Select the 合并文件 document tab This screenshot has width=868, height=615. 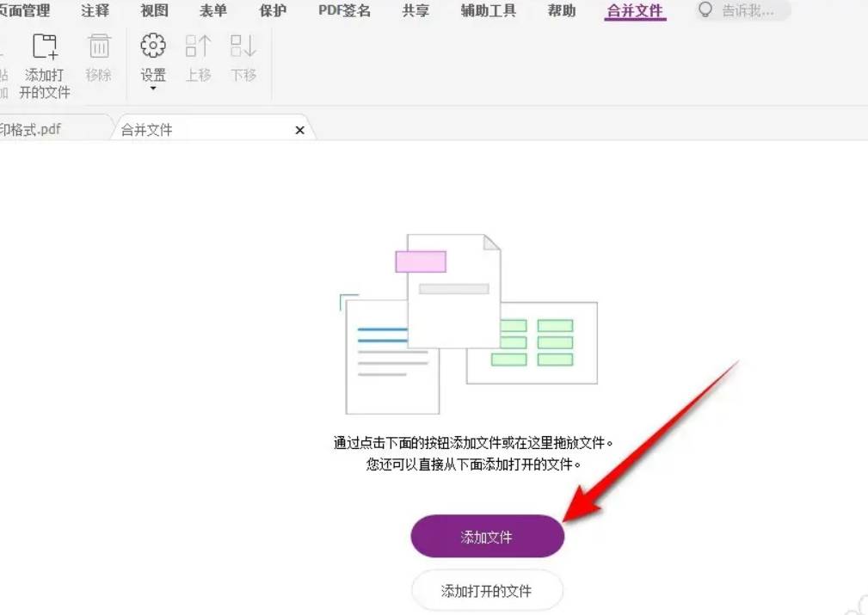213,129
